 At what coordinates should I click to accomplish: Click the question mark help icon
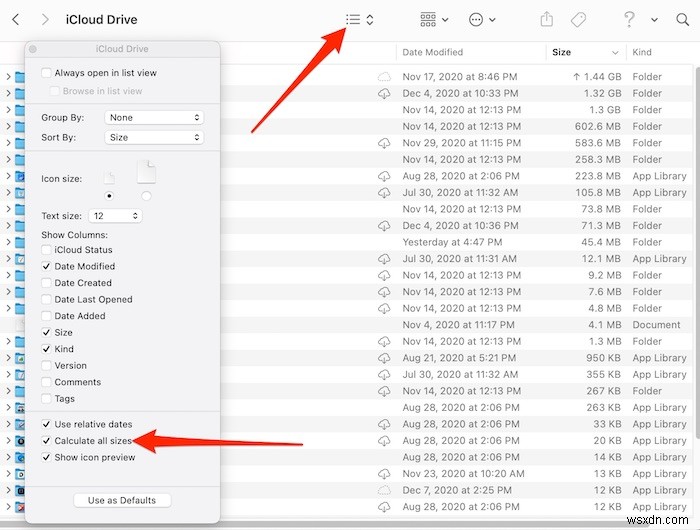click(629, 20)
